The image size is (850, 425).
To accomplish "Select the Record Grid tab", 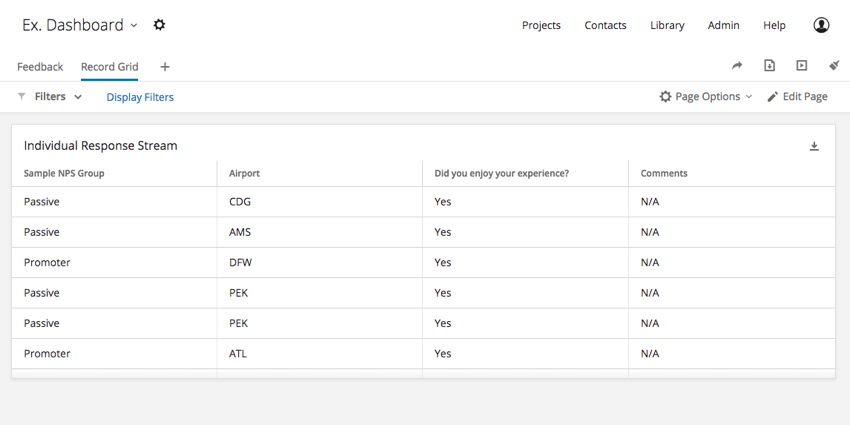I will point(110,67).
